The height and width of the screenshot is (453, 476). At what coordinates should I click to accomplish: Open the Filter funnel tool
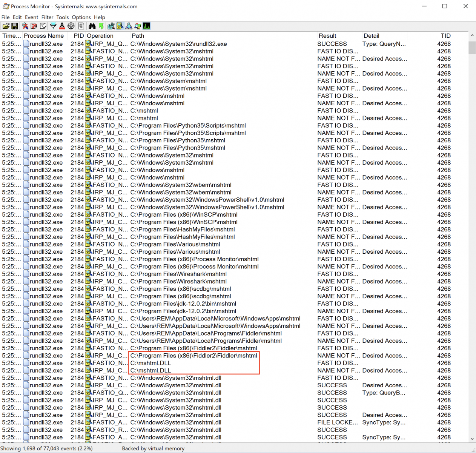pyautogui.click(x=53, y=26)
